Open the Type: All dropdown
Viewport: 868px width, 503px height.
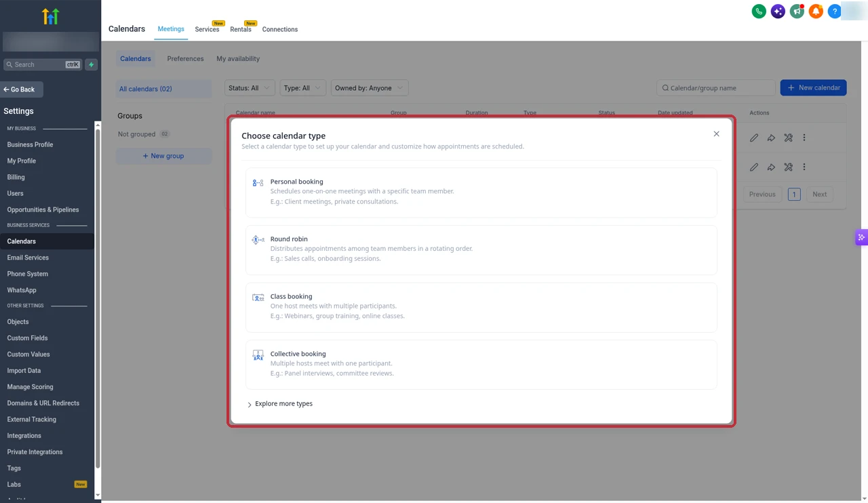point(302,88)
